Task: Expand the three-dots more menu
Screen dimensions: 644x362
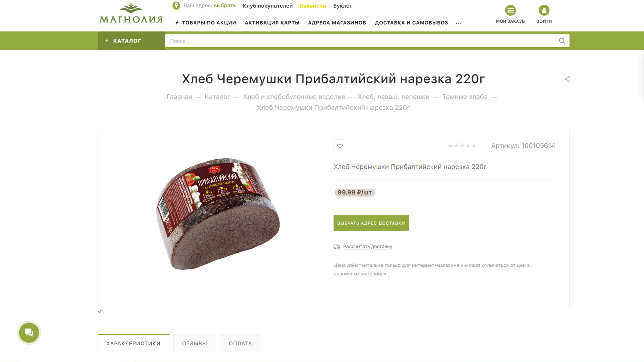Action: tap(459, 23)
